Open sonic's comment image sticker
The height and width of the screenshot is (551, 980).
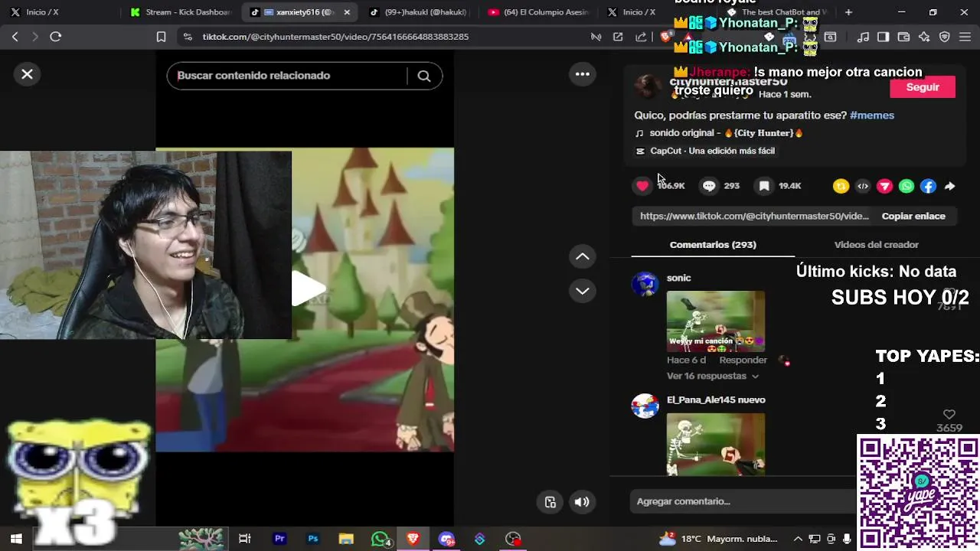click(x=715, y=321)
